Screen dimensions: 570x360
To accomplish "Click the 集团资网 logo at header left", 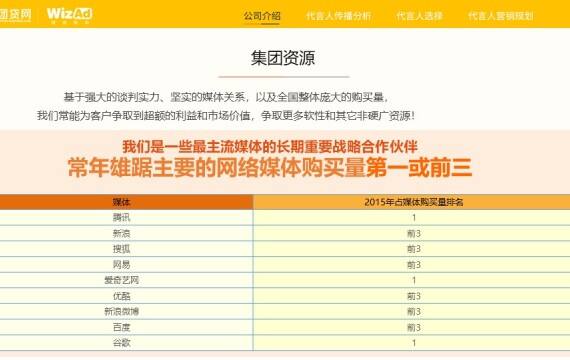I will click(x=16, y=15).
